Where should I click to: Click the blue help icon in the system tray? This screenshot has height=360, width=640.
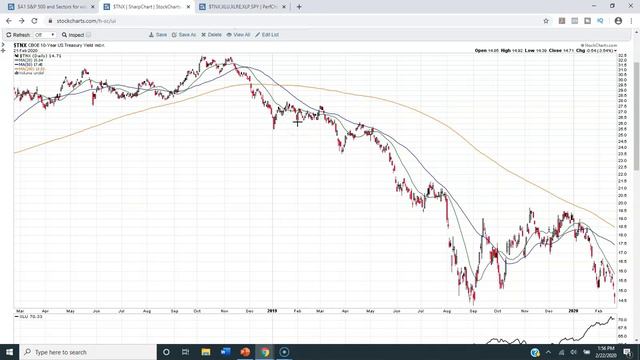pyautogui.click(x=535, y=352)
